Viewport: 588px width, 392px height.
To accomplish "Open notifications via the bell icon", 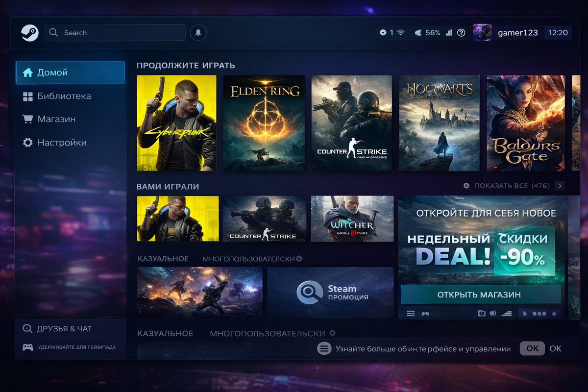I will point(198,33).
